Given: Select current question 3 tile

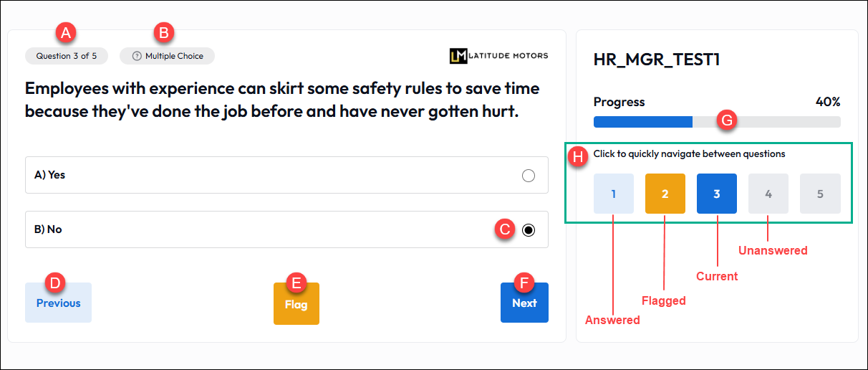Looking at the screenshot, I should pyautogui.click(x=717, y=194).
